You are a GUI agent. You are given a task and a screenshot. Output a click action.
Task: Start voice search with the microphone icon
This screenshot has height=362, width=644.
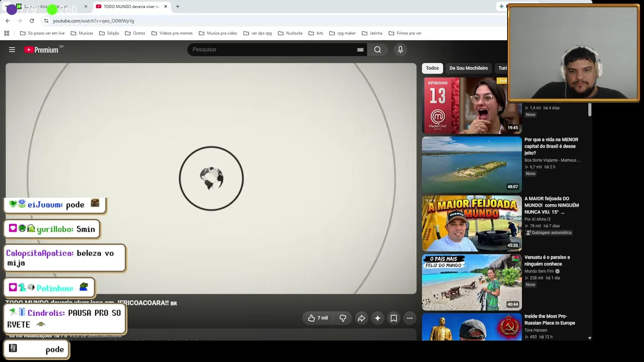pos(400,49)
